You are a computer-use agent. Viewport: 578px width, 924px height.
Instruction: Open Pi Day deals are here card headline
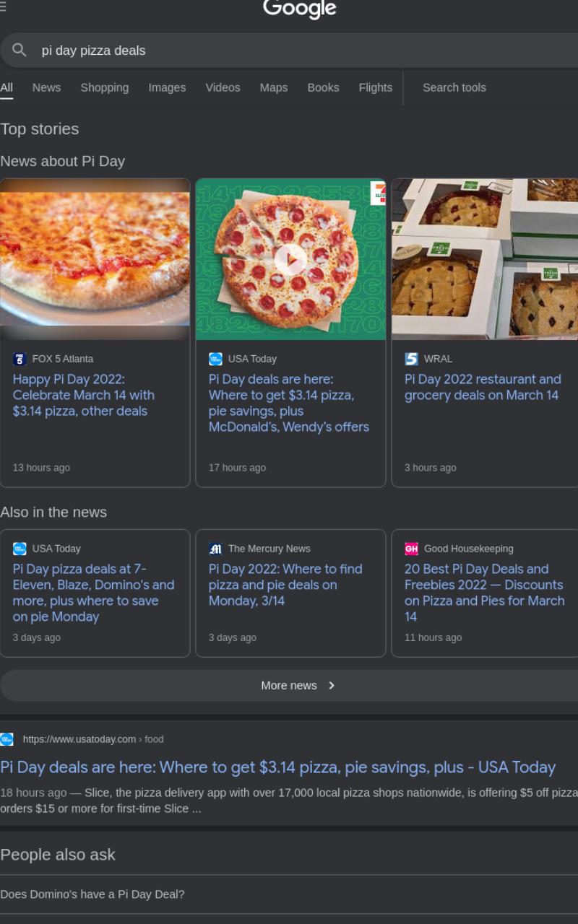pyautogui.click(x=289, y=403)
